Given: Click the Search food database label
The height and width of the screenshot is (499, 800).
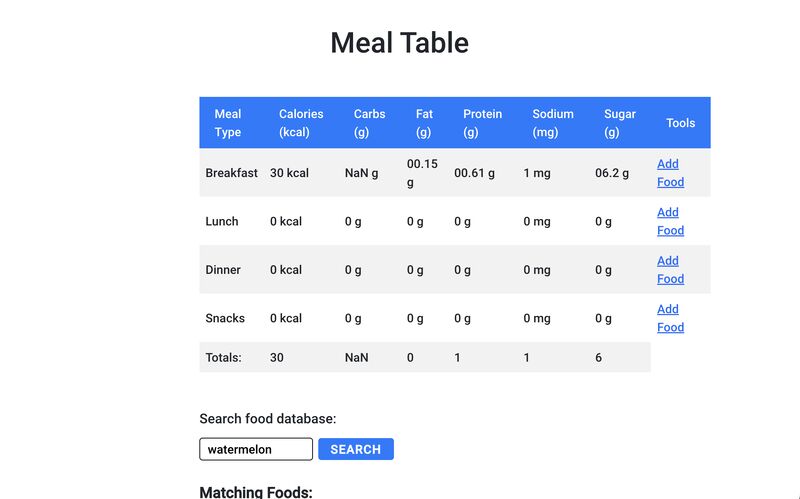Looking at the screenshot, I should click(x=268, y=419).
